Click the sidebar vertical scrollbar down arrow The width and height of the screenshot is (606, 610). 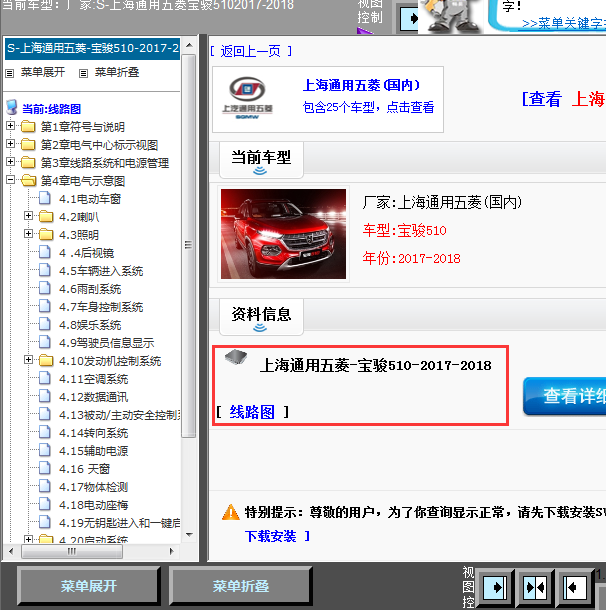click(189, 535)
